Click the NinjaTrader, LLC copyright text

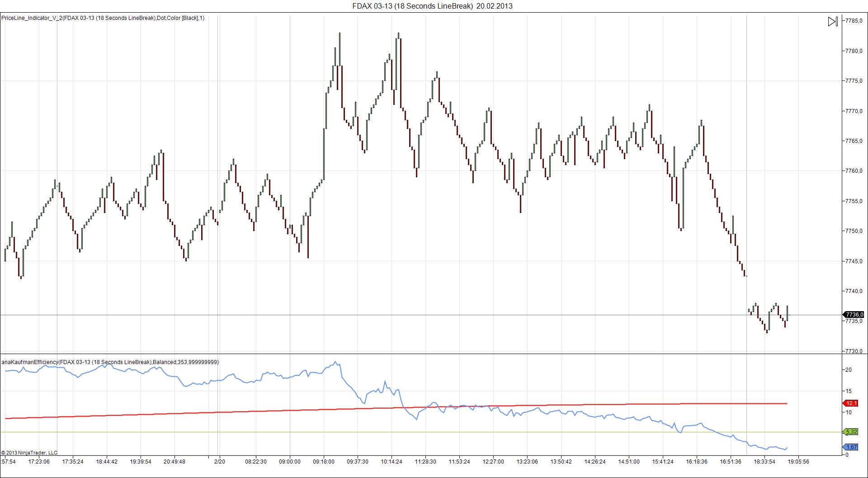(29, 453)
